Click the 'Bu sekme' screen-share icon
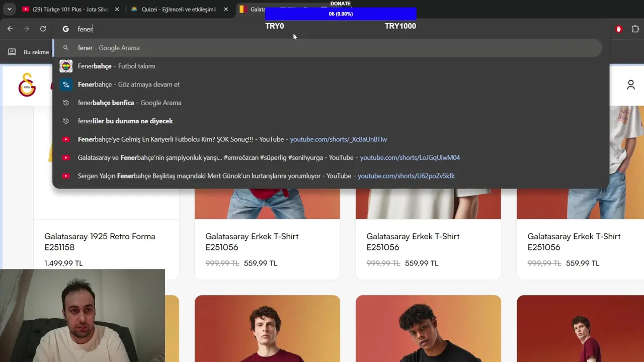The width and height of the screenshot is (644, 362). point(12,52)
